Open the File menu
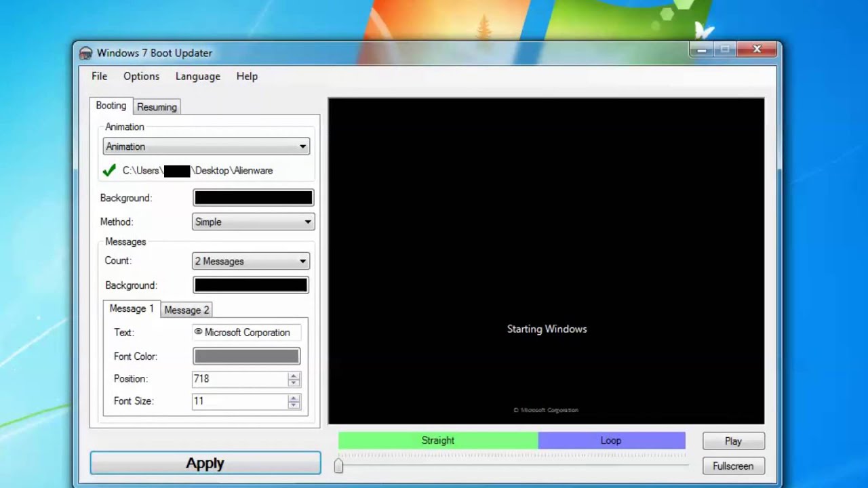The image size is (868, 488). 99,77
